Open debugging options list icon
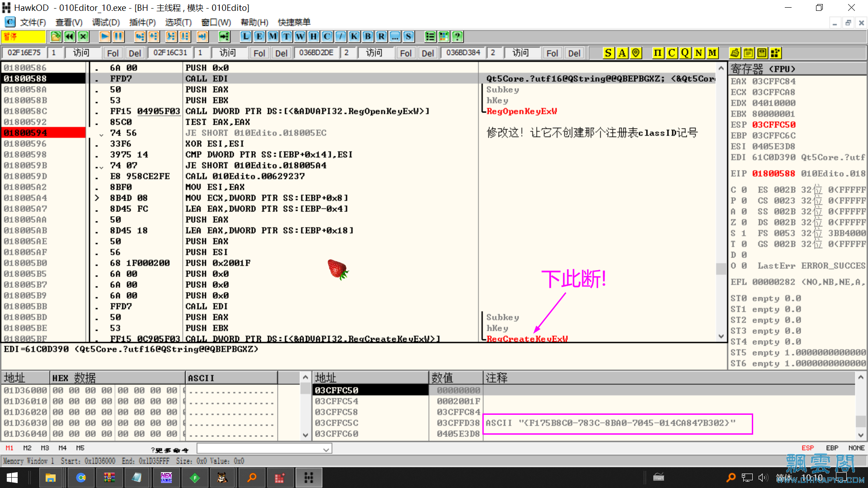 (430, 37)
